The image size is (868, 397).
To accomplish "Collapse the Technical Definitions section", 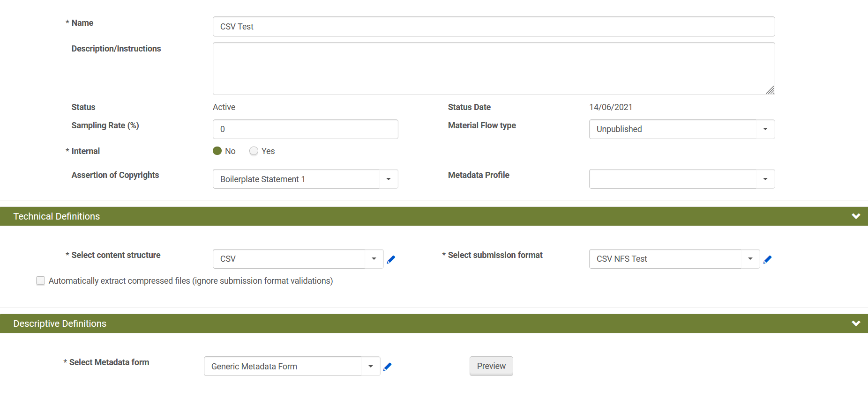I will (855, 216).
